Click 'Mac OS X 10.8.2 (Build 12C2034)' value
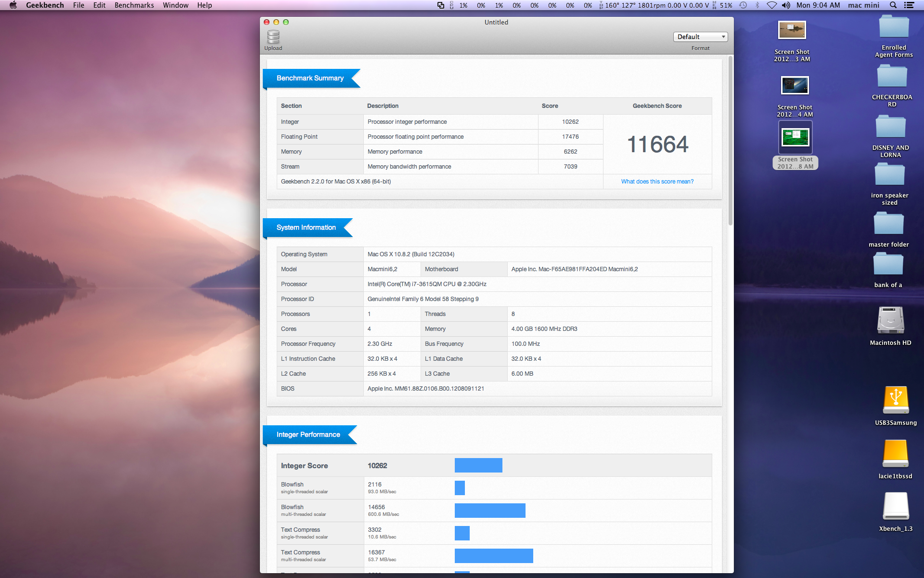The width and height of the screenshot is (924, 578). pos(411,254)
